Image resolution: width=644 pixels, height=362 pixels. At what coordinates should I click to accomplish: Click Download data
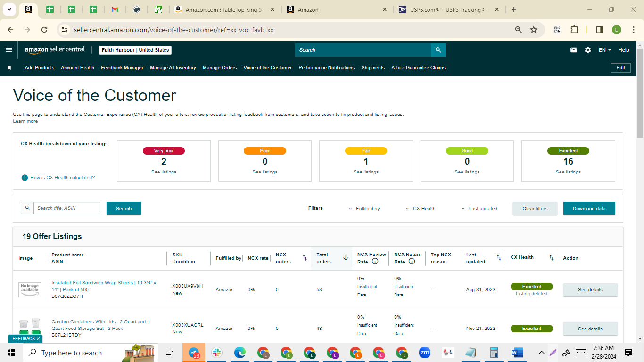(x=589, y=209)
